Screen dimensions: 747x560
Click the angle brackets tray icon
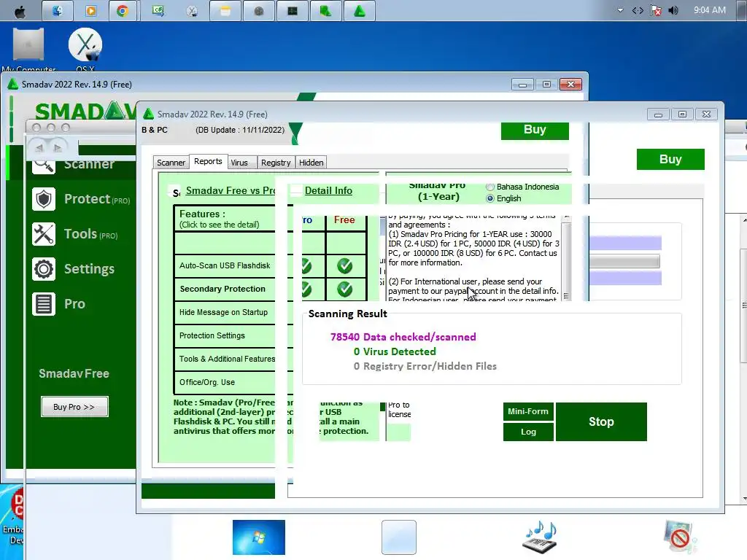click(638, 10)
